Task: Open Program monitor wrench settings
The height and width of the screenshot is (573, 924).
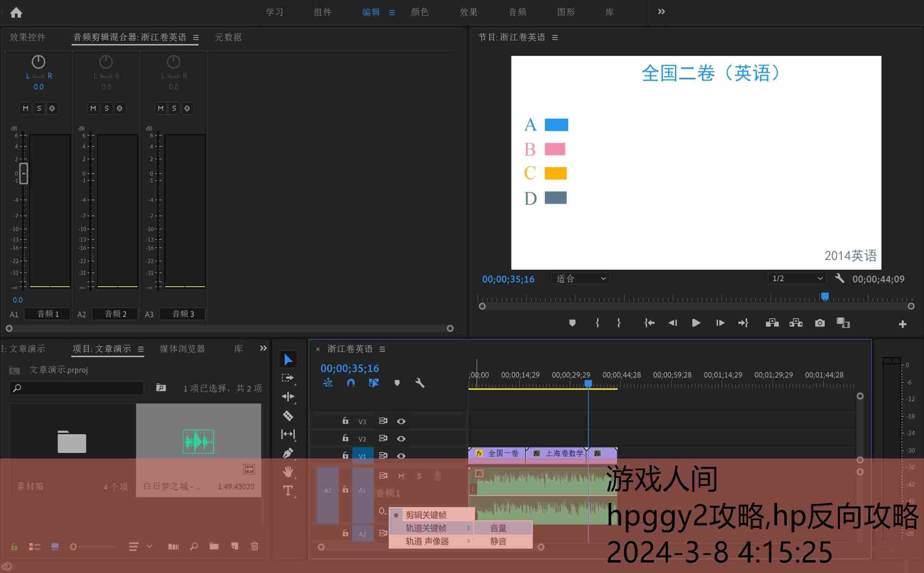Action: 839,279
